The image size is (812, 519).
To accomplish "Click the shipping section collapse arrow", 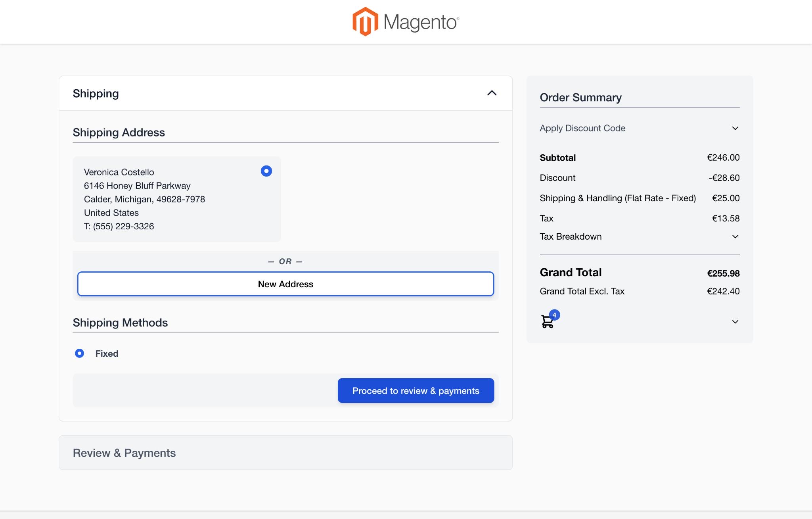I will (x=491, y=92).
